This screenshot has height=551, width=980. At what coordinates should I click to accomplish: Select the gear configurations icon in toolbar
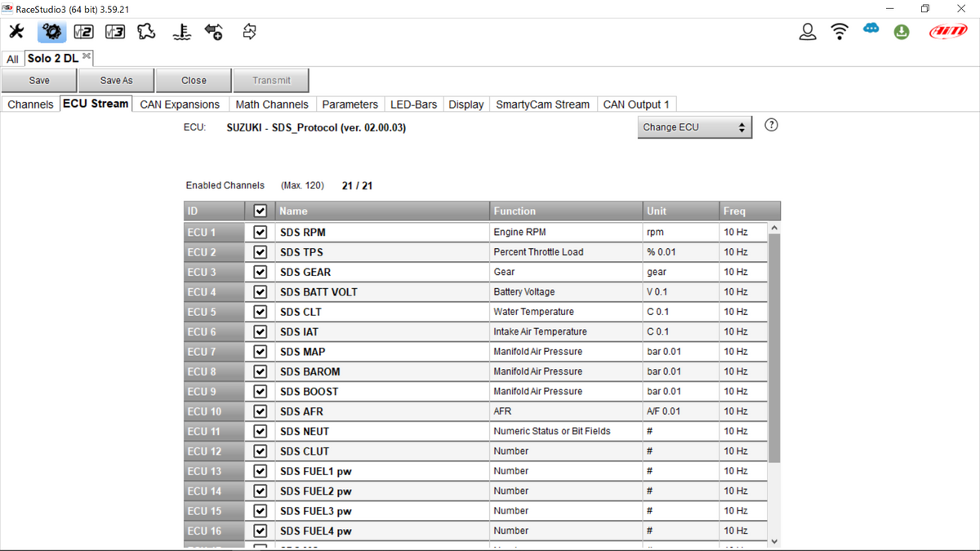[x=51, y=32]
